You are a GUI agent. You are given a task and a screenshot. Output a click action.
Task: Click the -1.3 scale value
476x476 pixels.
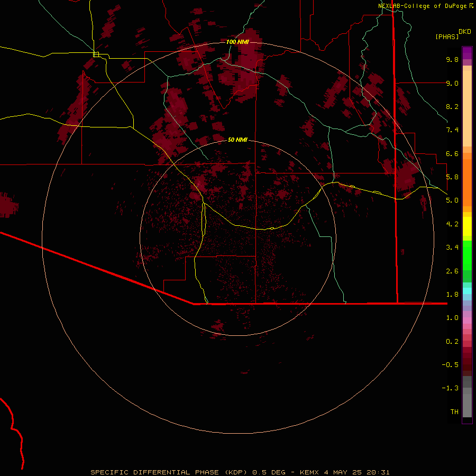pyautogui.click(x=450, y=388)
